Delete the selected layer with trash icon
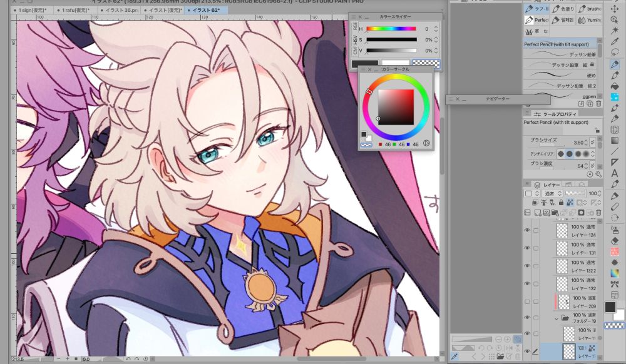Screen dimensions: 626x364 [x=598, y=213]
